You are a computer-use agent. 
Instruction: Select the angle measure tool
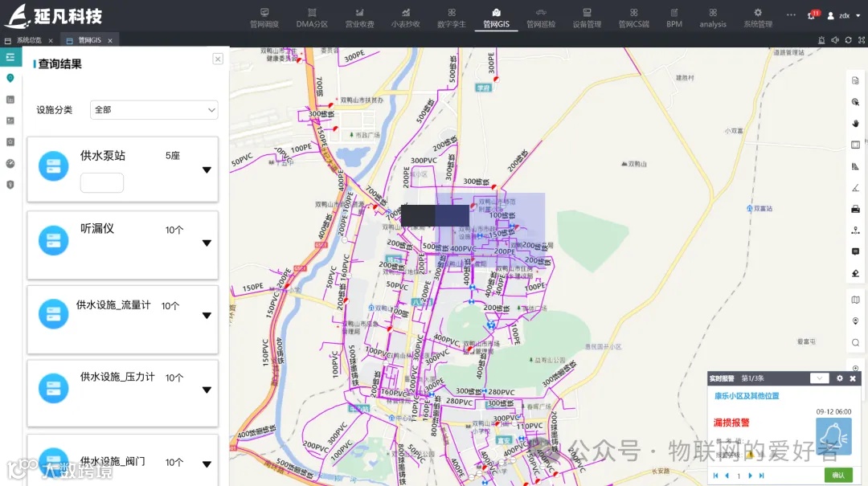pyautogui.click(x=855, y=188)
